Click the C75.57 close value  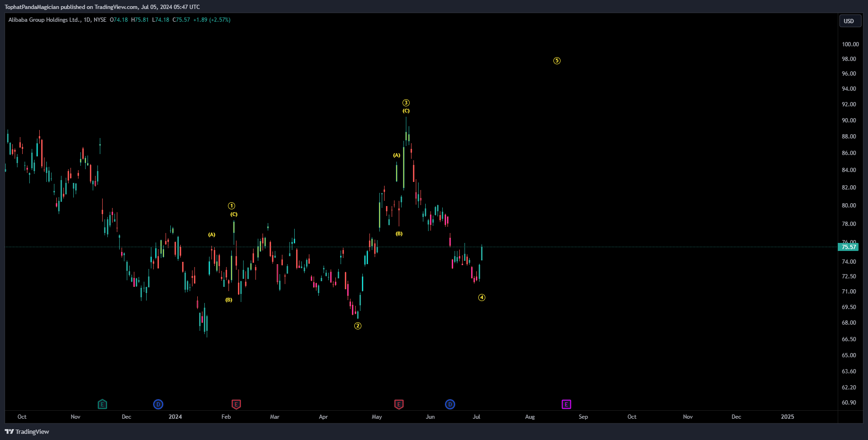coord(181,20)
